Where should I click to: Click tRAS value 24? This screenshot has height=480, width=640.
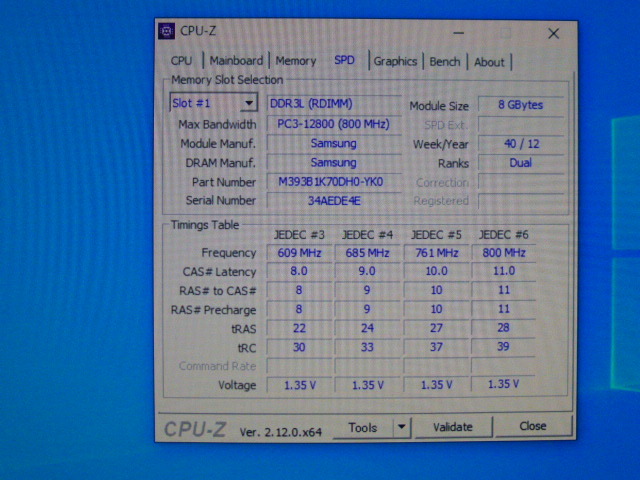click(x=367, y=328)
